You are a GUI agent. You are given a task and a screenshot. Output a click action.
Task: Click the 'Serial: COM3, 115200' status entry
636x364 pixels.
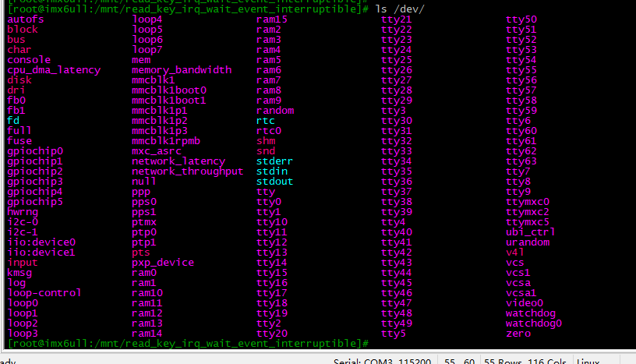(382, 361)
